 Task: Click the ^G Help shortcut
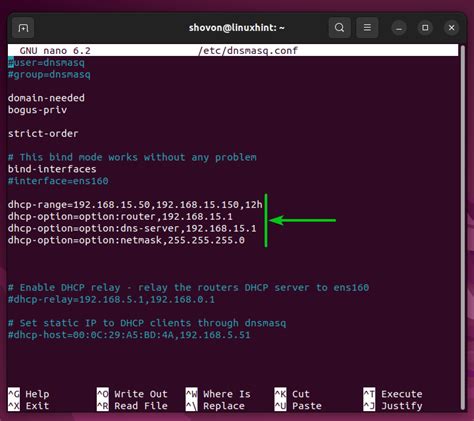29,394
